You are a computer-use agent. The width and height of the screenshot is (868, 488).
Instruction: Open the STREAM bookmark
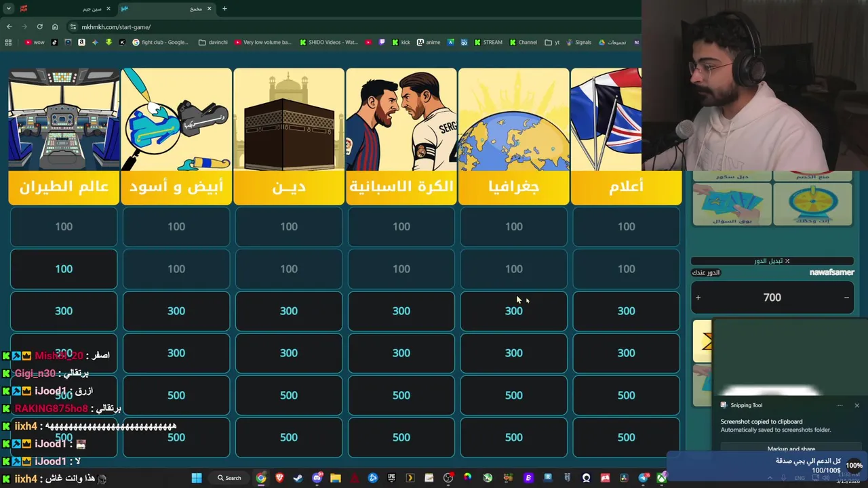[488, 42]
